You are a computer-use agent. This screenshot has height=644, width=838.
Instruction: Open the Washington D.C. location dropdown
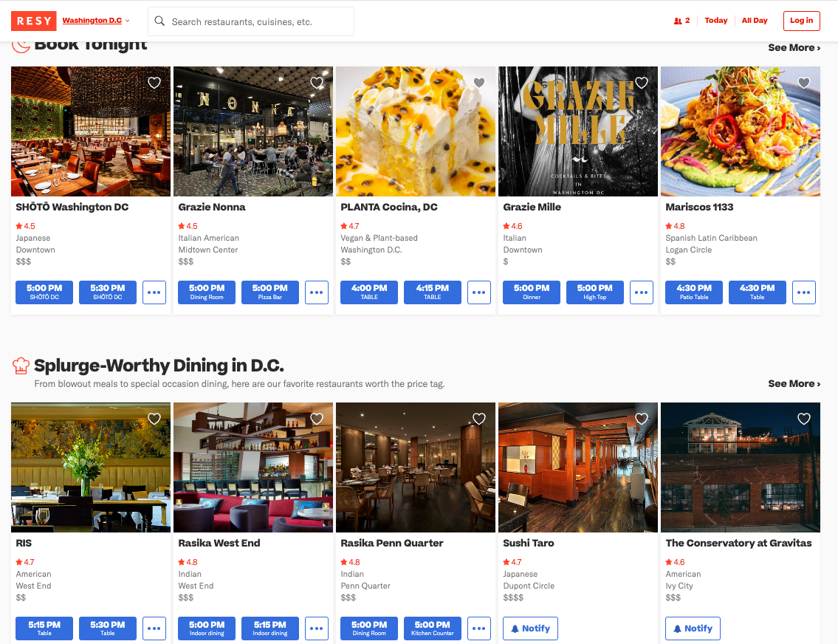96,21
